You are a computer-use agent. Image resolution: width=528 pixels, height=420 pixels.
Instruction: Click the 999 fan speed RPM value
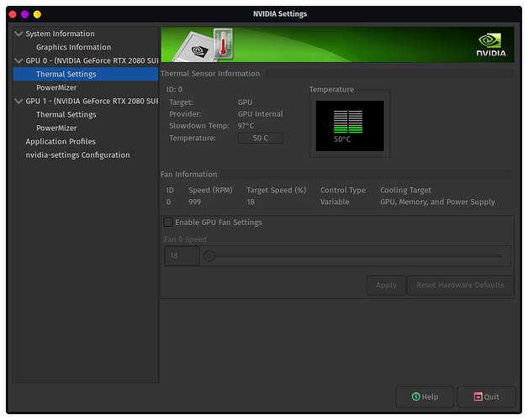coord(194,202)
